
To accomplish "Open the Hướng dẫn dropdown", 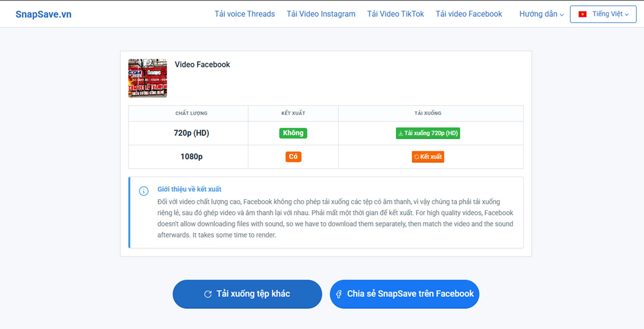I will click(x=537, y=14).
